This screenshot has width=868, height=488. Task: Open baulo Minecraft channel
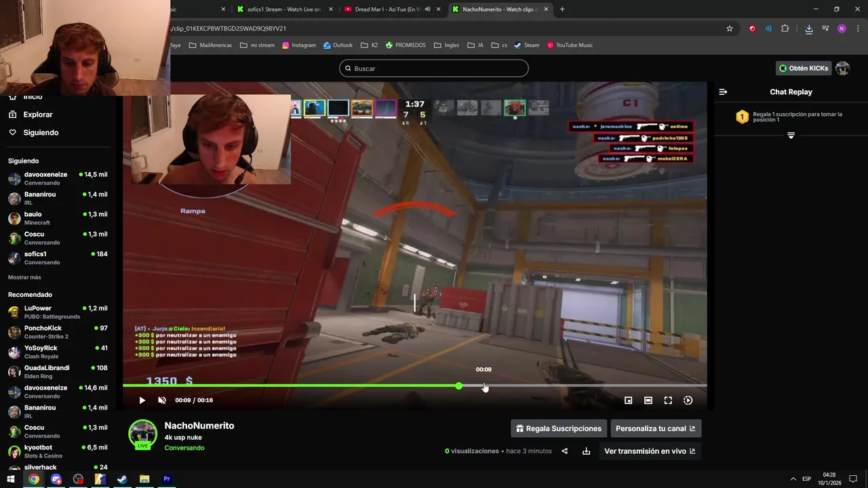click(x=57, y=218)
